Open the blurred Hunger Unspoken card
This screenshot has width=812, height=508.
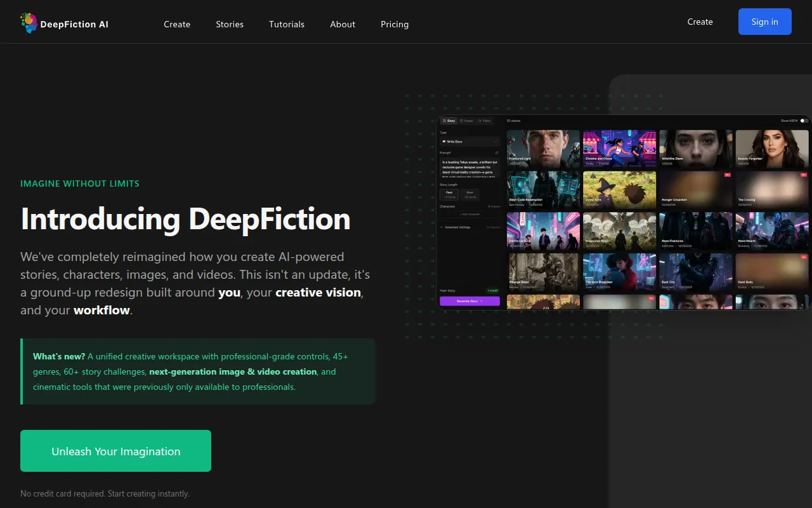click(x=696, y=190)
